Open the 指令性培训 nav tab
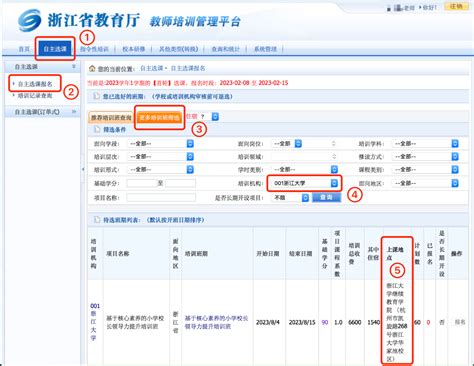This screenshot has height=366, width=474. pos(94,49)
